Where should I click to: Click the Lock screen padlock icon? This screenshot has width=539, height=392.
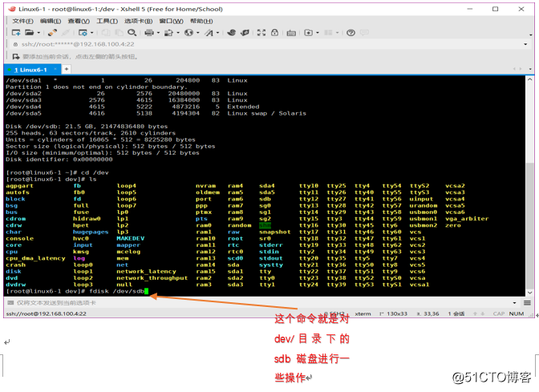click(274, 33)
